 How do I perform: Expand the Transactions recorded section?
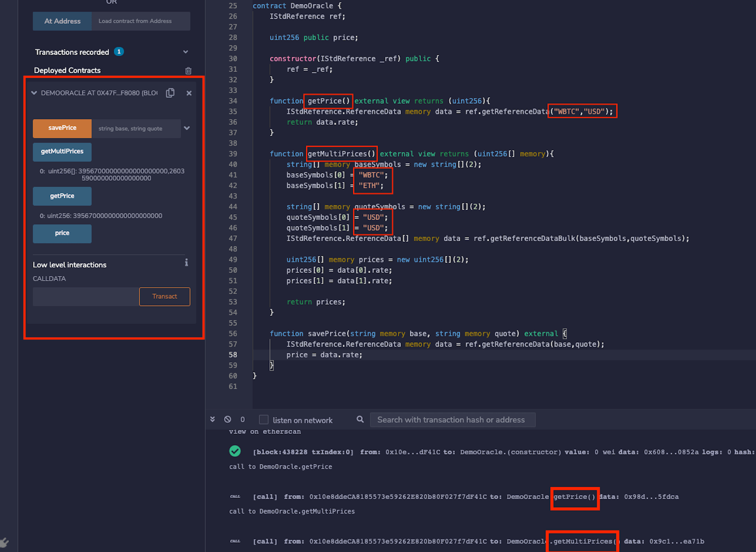[185, 52]
